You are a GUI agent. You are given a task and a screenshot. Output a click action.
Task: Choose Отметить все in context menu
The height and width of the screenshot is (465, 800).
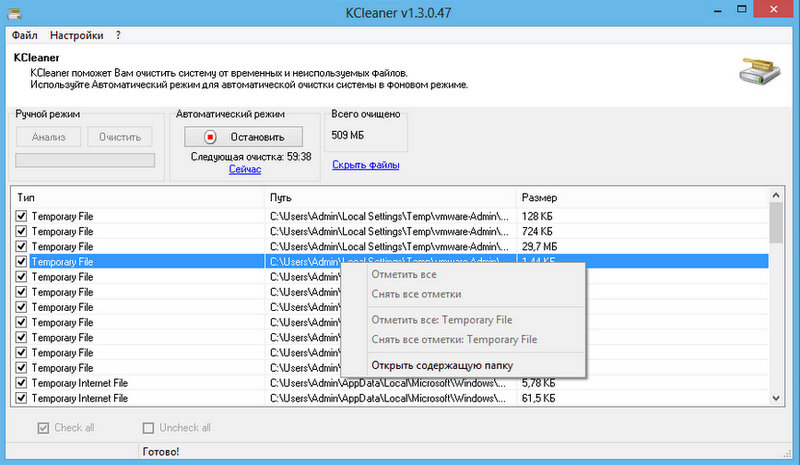point(463,275)
